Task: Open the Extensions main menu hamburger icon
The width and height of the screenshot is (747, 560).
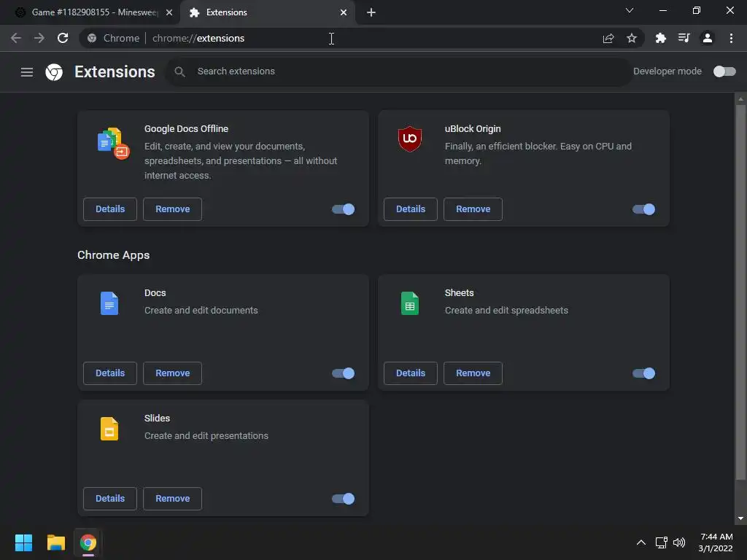Action: coord(27,72)
